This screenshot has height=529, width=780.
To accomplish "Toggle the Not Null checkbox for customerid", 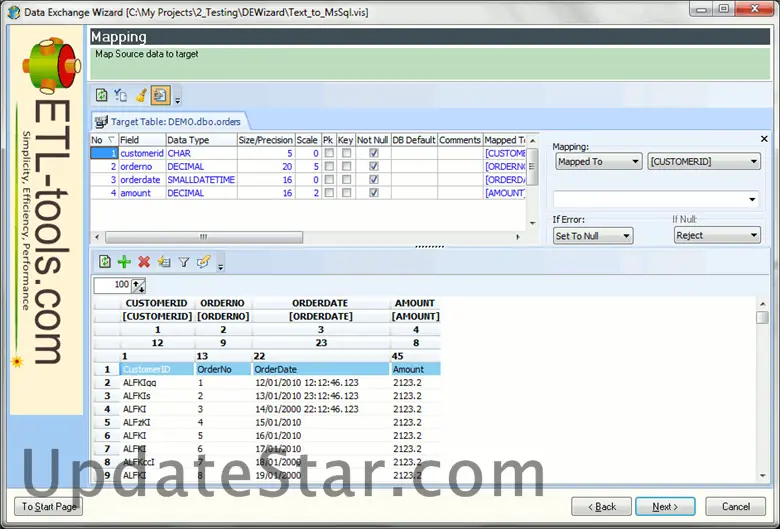I will point(374,153).
